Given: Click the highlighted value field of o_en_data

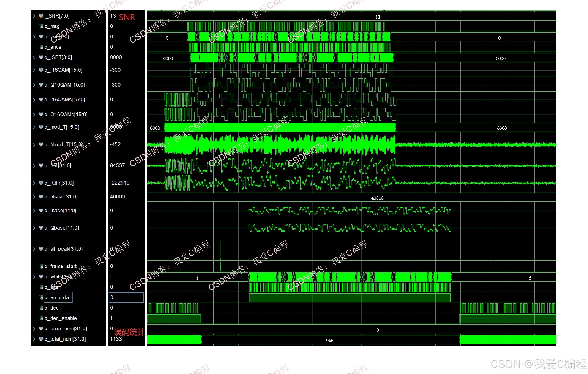Looking at the screenshot, I should tap(126, 298).
